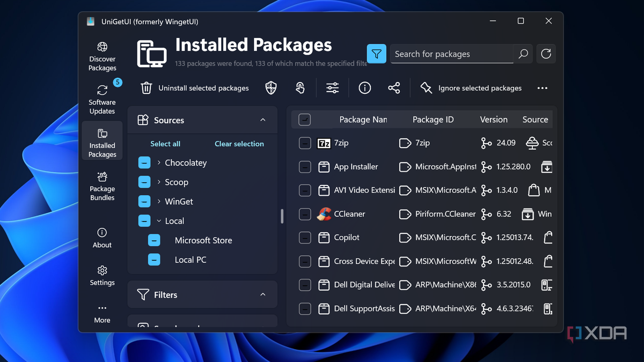Check the select-all header checkbox
This screenshot has height=362, width=644.
[x=305, y=120]
